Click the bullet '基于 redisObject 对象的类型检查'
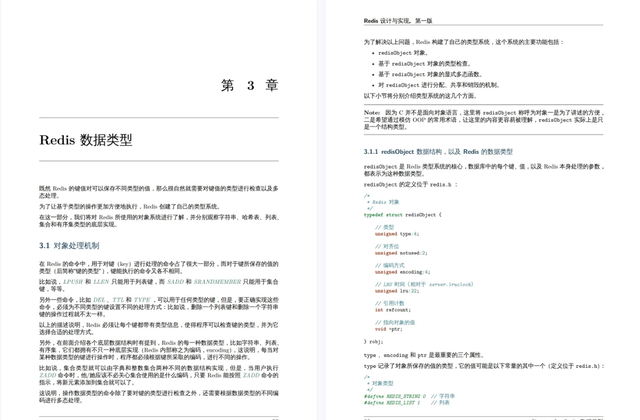The width and height of the screenshot is (640, 420). [x=425, y=64]
